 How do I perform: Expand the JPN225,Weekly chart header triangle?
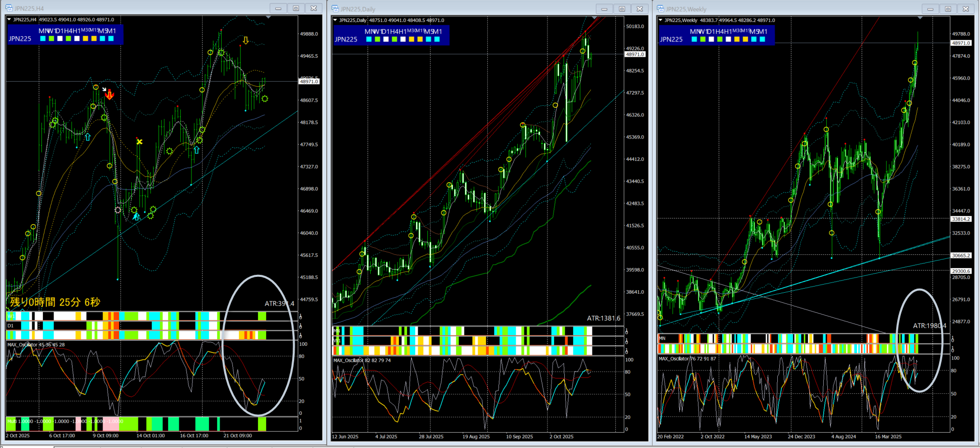pos(660,20)
